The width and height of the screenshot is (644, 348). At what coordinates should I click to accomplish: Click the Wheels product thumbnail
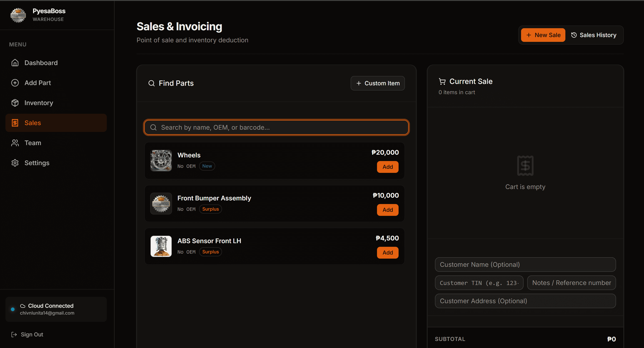pyautogui.click(x=161, y=161)
